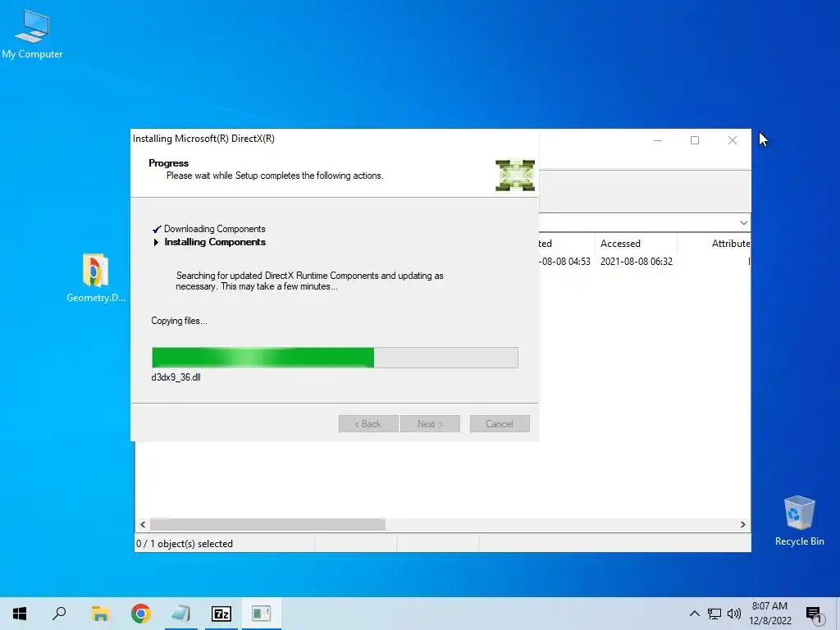Close the 7-Zip window
This screenshot has height=630, width=840.
coord(733,140)
